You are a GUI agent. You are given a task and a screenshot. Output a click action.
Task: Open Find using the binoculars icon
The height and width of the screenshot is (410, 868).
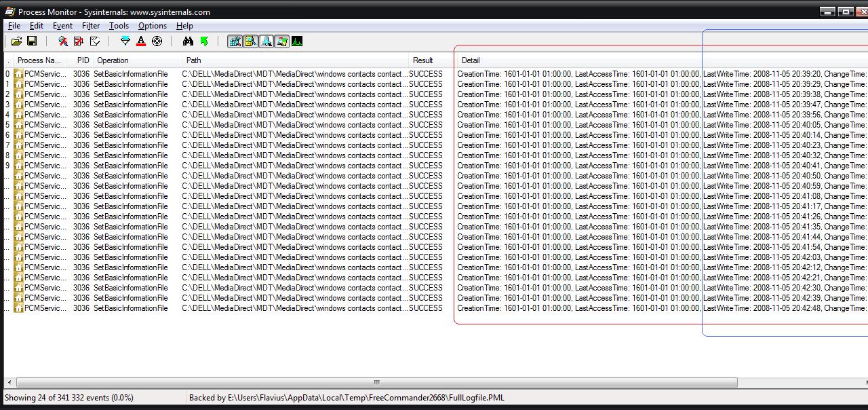[x=188, y=41]
